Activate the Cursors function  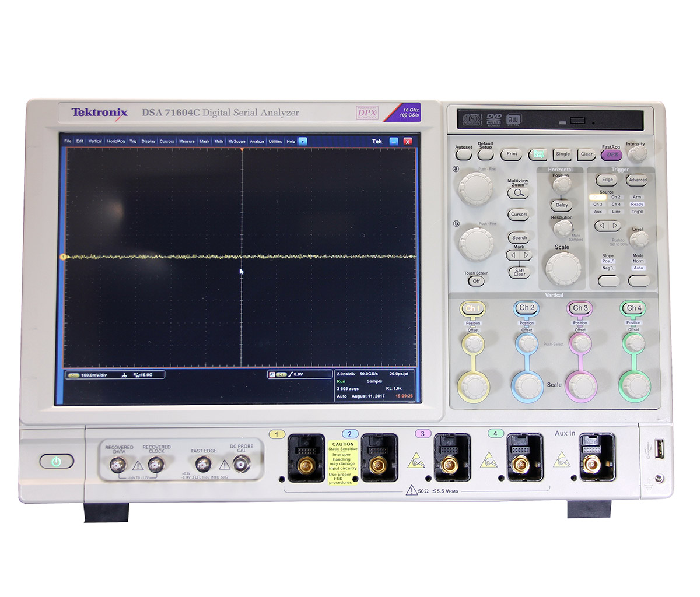click(519, 215)
